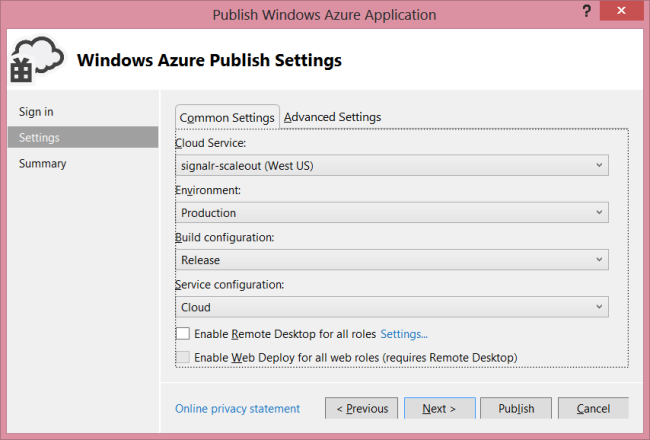650x440 pixels.
Task: Open the Online privacy statement link
Action: click(237, 408)
